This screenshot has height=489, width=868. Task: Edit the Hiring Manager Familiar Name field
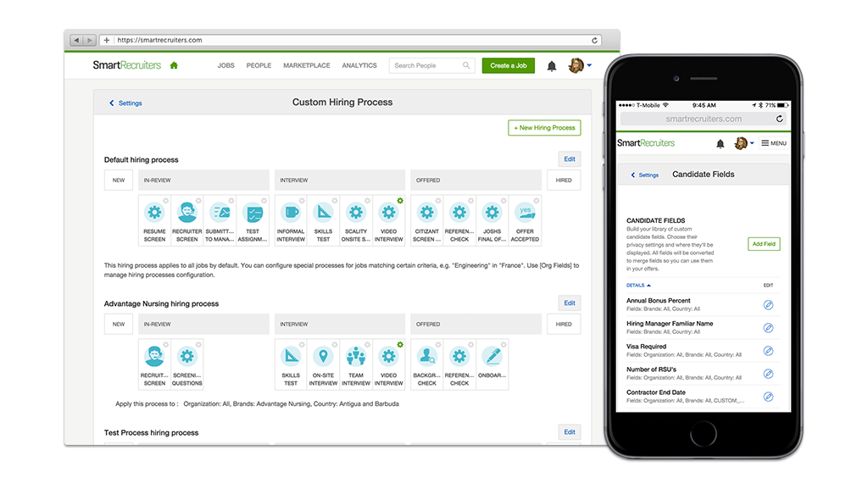pyautogui.click(x=768, y=328)
